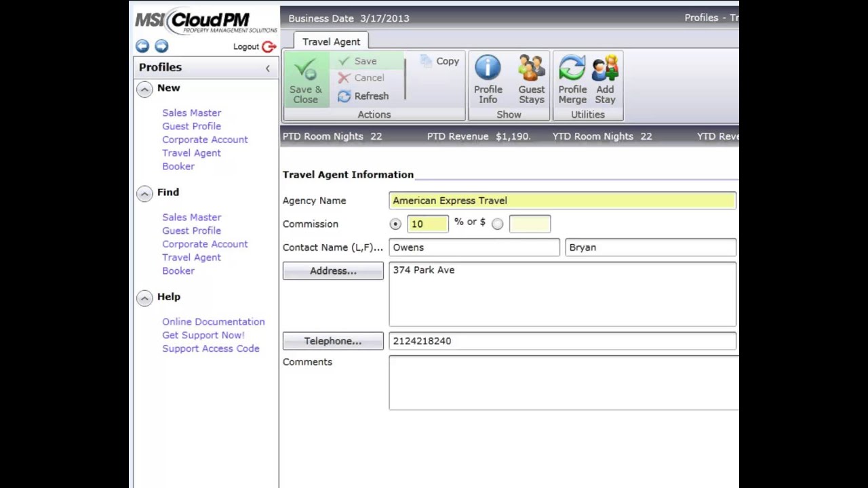Screen dimensions: 868x488
Task: Create new Guest Profile
Action: coord(191,126)
